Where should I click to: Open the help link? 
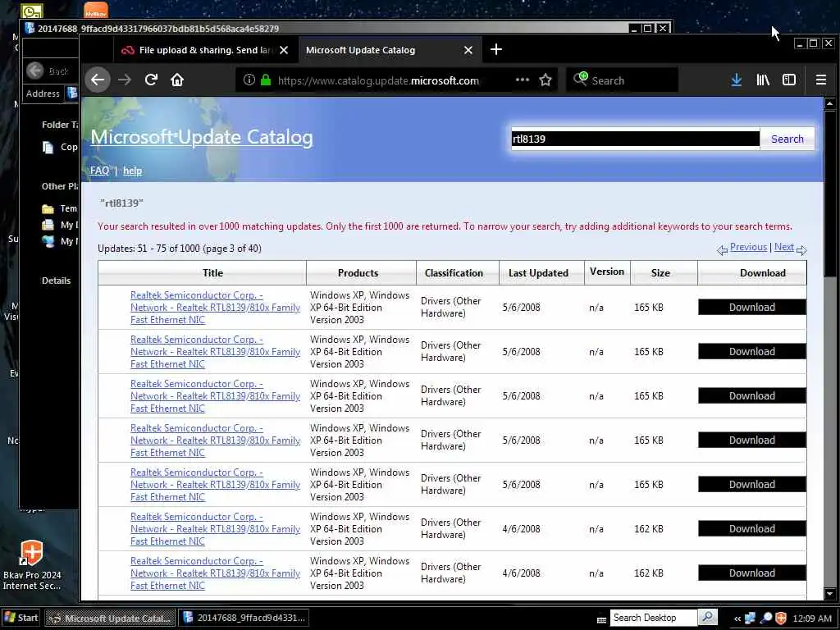(x=132, y=171)
